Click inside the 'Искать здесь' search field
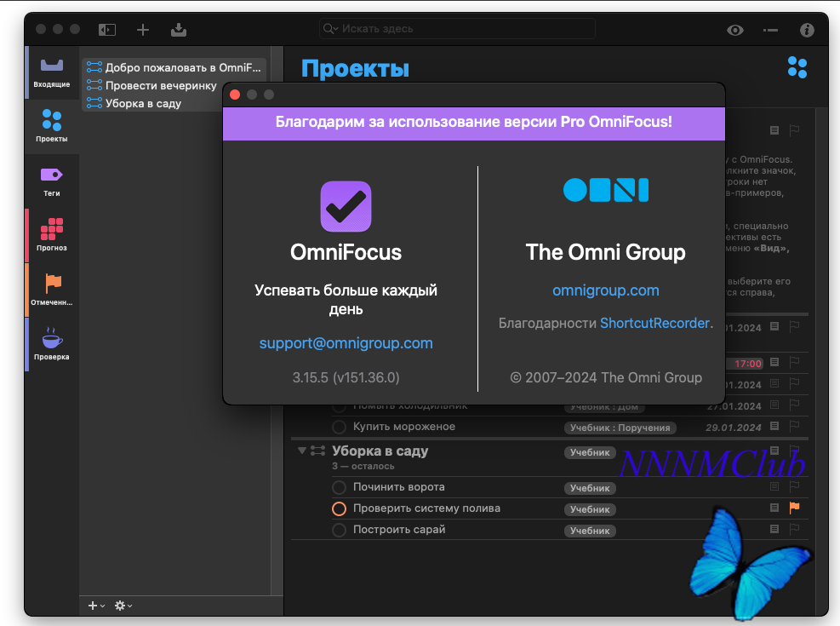Viewport: 840px width, 626px height. [x=457, y=28]
